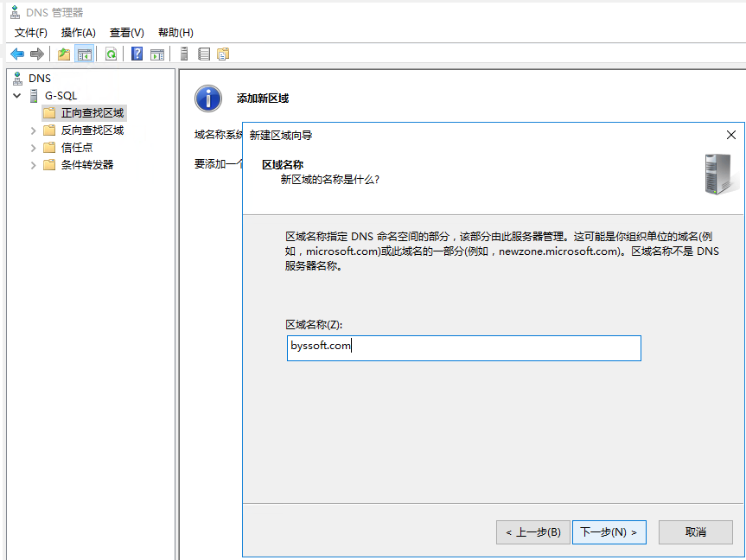The image size is (746, 560).
Task: Select the G-SQL server label
Action: [61, 96]
